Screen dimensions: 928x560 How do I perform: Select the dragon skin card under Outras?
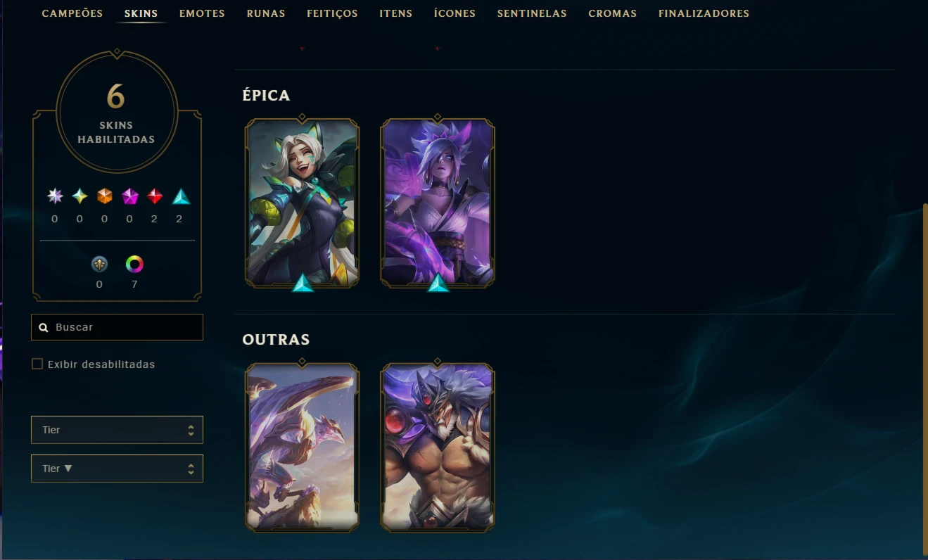pos(302,447)
